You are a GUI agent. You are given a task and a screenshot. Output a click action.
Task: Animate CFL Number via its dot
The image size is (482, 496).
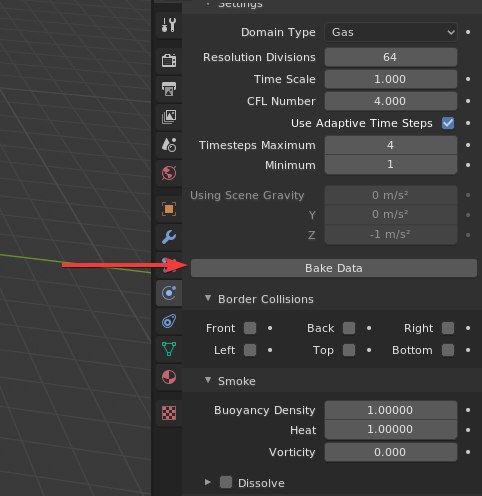pyautogui.click(x=468, y=101)
